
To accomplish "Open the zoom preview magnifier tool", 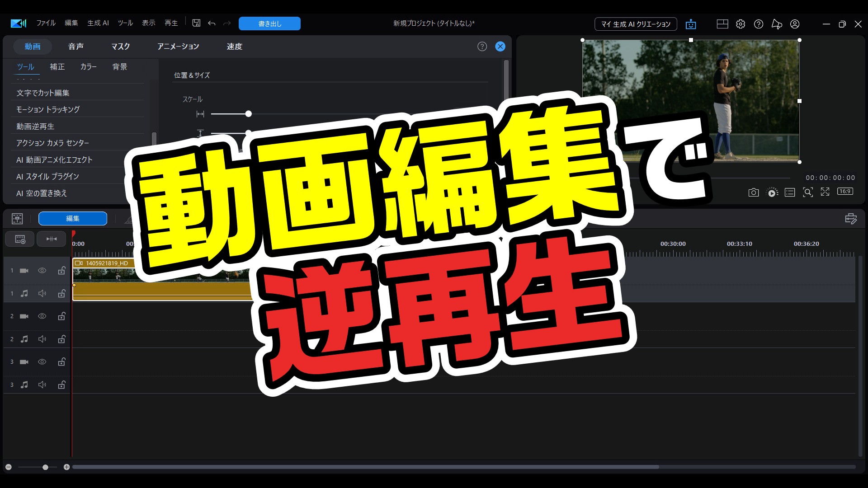I will coord(808,192).
